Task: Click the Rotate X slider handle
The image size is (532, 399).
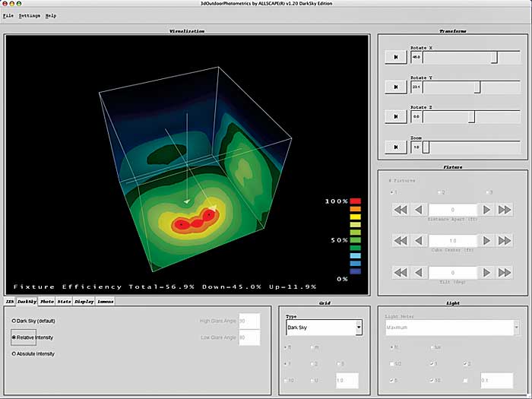Action: tap(494, 58)
